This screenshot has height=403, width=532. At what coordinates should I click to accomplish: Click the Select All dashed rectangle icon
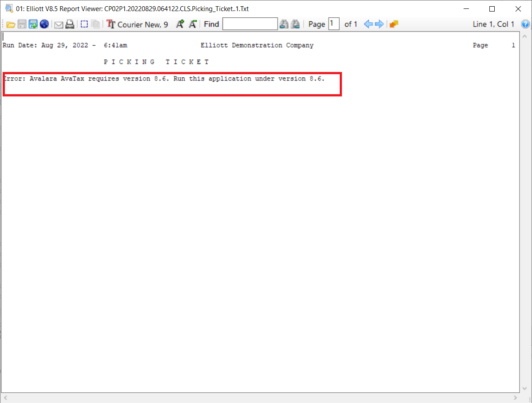84,24
